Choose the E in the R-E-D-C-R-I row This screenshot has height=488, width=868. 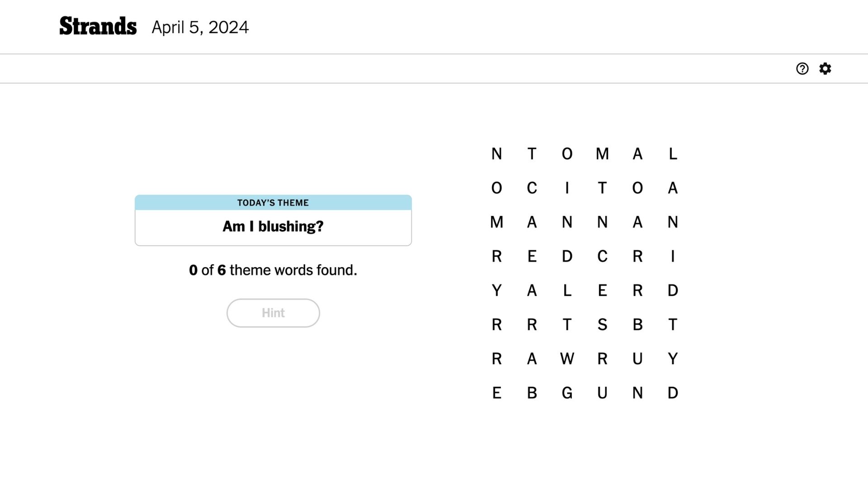pyautogui.click(x=532, y=256)
